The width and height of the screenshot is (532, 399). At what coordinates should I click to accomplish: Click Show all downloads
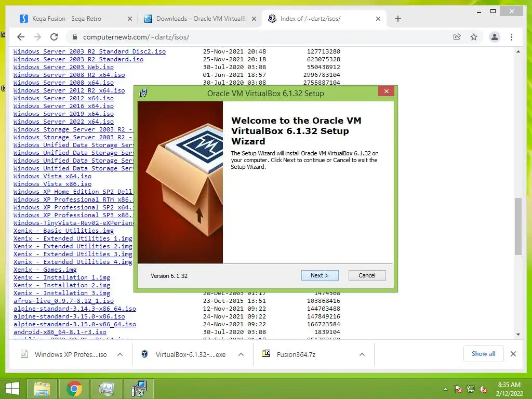click(484, 354)
